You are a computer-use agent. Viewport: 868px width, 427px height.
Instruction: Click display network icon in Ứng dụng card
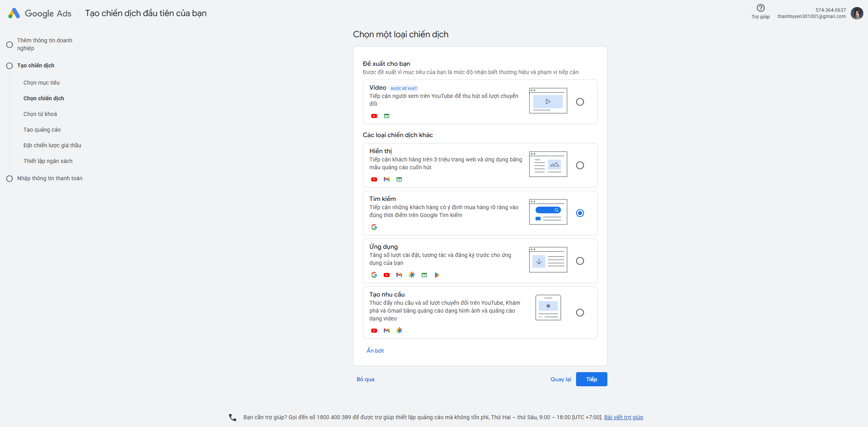click(424, 275)
